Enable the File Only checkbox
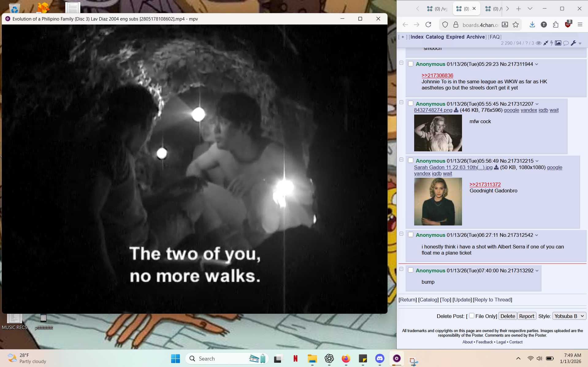 [472, 316]
